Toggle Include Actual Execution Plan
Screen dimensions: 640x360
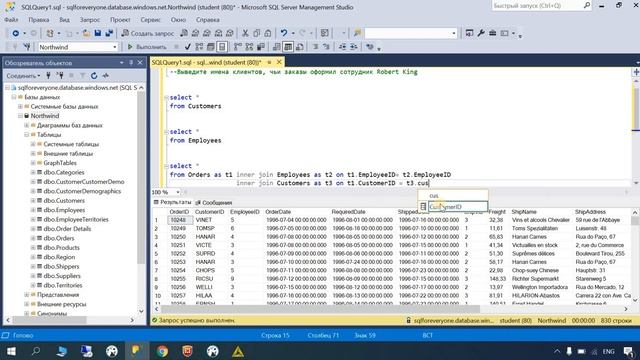click(x=238, y=47)
